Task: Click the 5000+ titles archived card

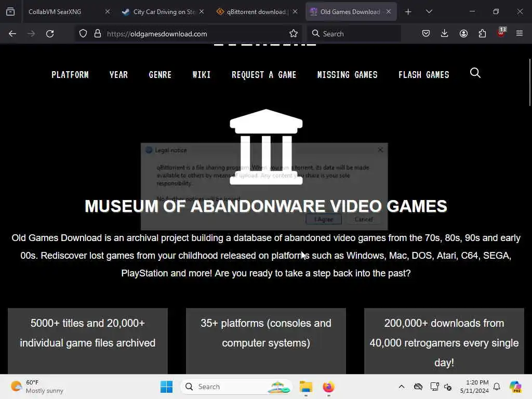Action: [x=87, y=341]
